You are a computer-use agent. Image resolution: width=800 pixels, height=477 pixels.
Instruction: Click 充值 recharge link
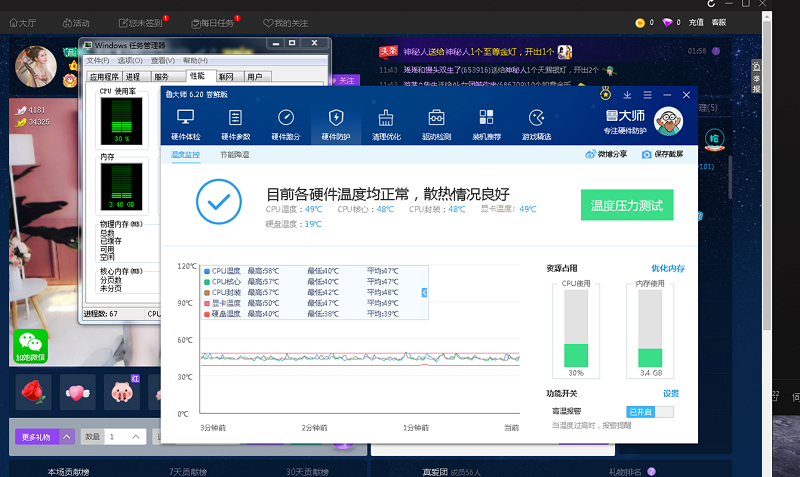coord(696,22)
